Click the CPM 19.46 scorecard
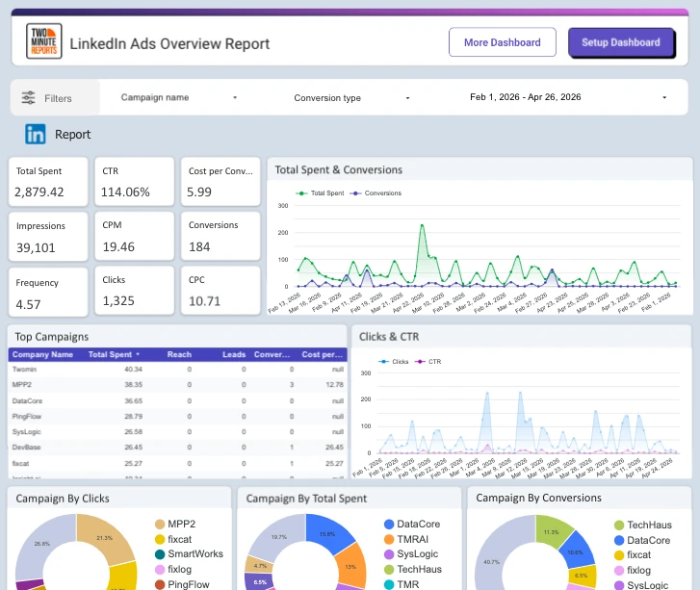The height and width of the screenshot is (590, 700). 135,236
